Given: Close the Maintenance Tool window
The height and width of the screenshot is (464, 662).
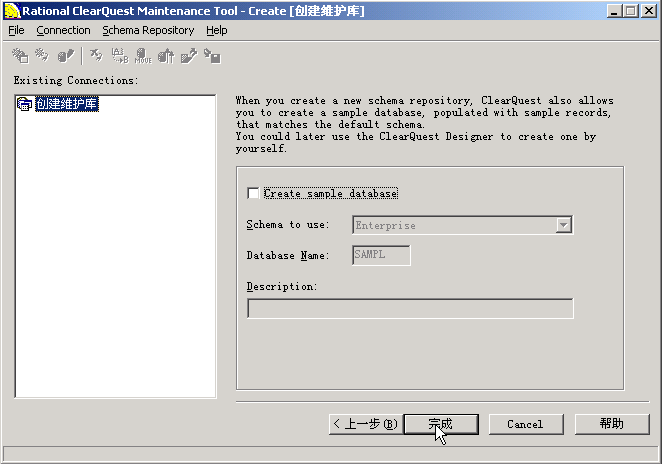Looking at the screenshot, I should click(649, 11).
